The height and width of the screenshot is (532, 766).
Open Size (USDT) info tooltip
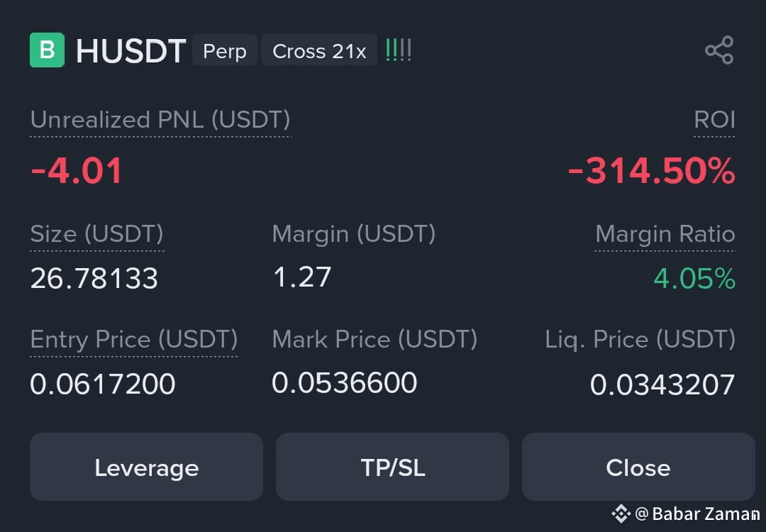(96, 234)
